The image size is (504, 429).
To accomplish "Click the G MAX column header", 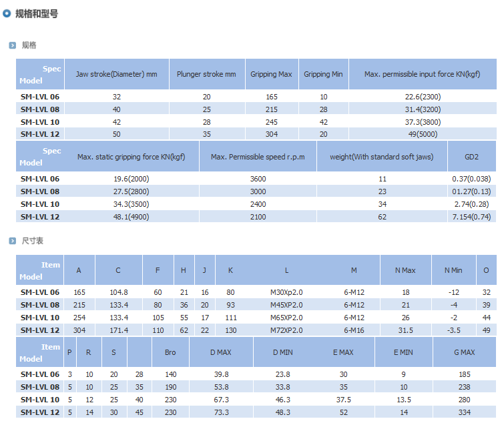I will 464,352.
